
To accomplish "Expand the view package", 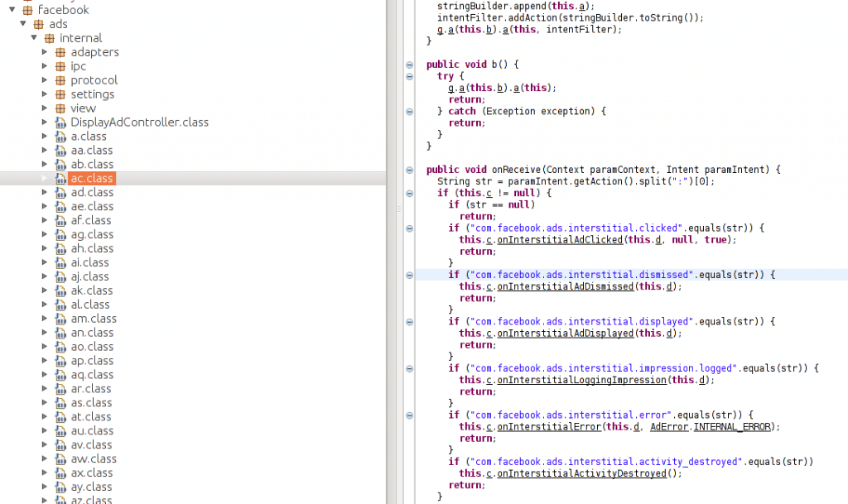I will click(45, 108).
